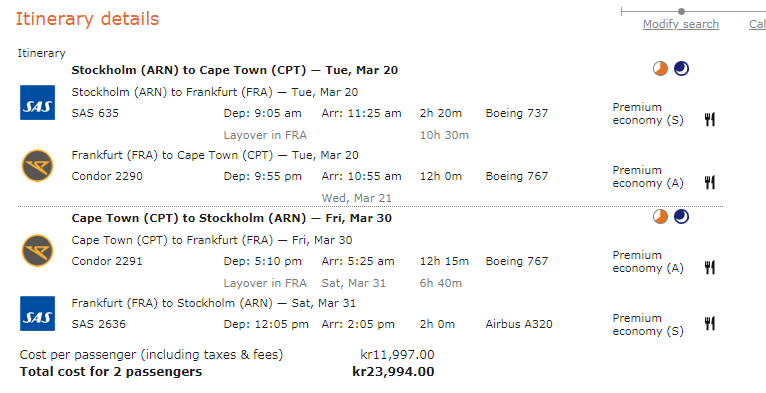Click the orange daytime icon on outbound trip
The width and height of the screenshot is (766, 393).
[x=660, y=69]
